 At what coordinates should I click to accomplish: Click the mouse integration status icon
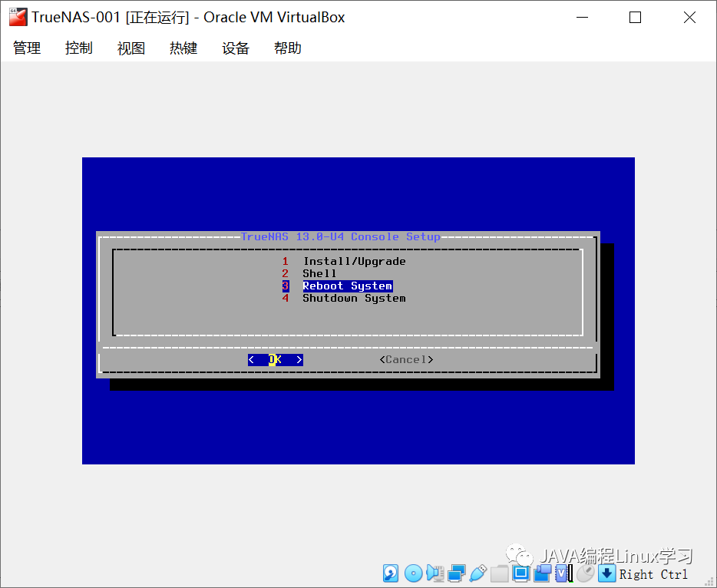585,573
